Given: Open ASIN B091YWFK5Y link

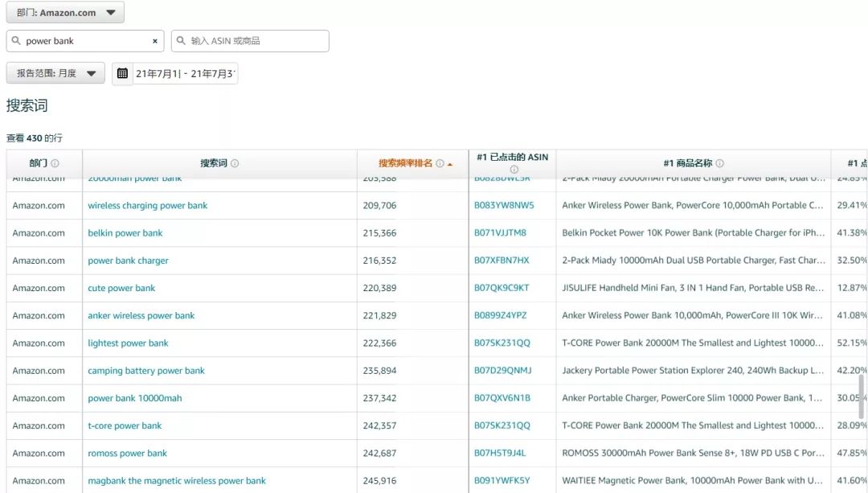Looking at the screenshot, I should pos(502,480).
